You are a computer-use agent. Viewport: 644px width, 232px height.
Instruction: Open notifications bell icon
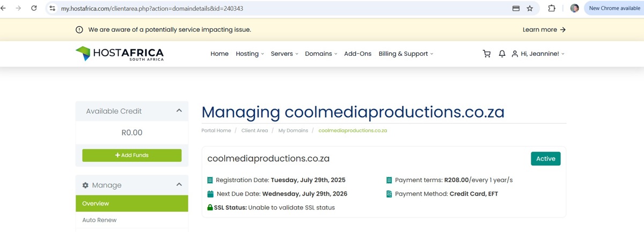pyautogui.click(x=502, y=54)
